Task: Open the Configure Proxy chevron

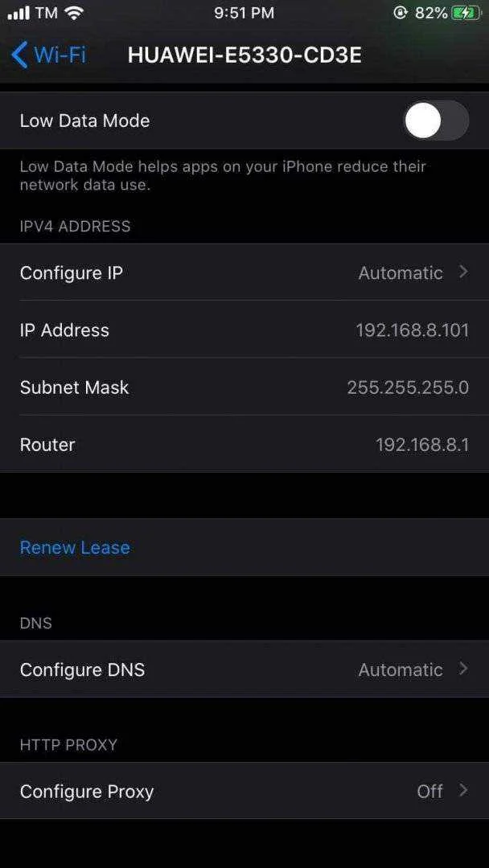Action: (464, 790)
